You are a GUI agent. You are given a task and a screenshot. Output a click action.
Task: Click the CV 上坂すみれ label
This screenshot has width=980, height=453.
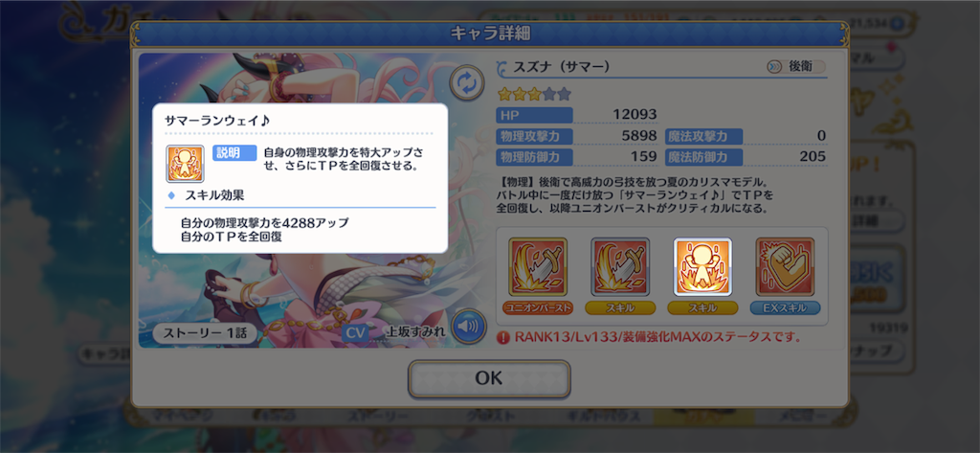pos(393,332)
